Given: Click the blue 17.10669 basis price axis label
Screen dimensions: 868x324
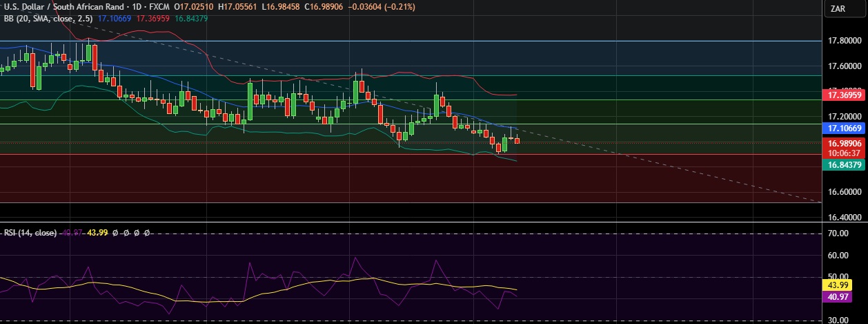Looking at the screenshot, I should point(845,128).
